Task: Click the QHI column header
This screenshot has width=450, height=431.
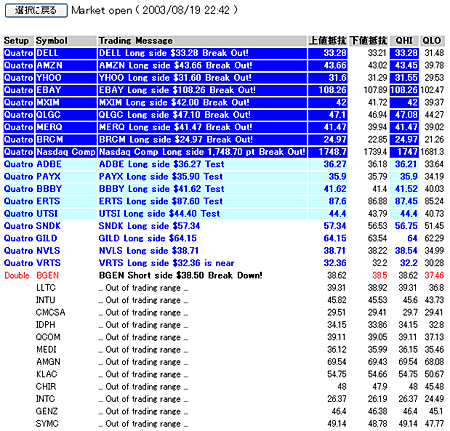Action: (x=404, y=41)
